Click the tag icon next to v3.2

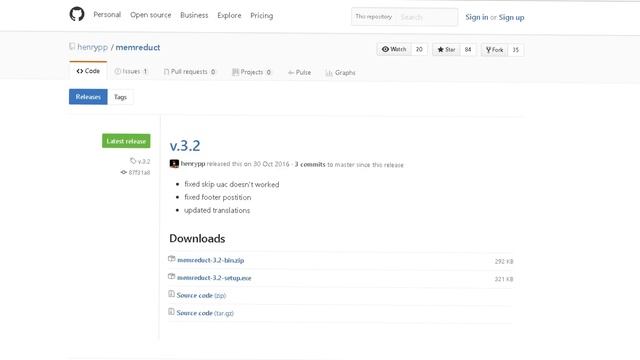click(x=133, y=161)
